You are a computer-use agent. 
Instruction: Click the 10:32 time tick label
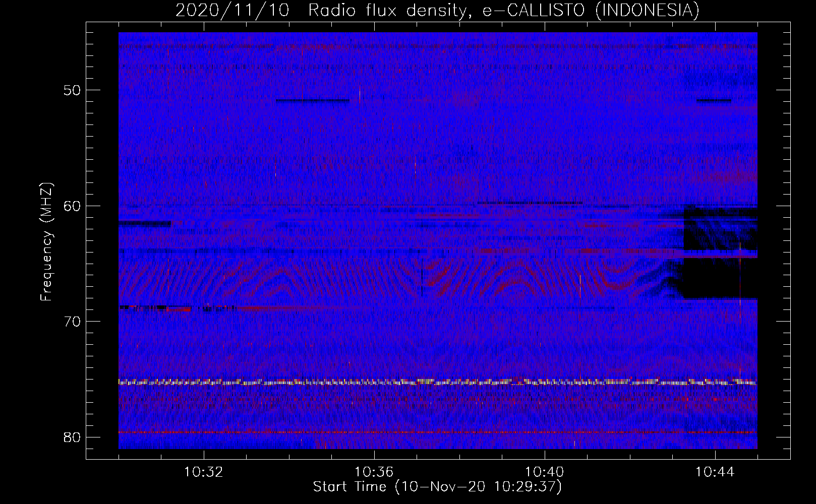coord(204,472)
